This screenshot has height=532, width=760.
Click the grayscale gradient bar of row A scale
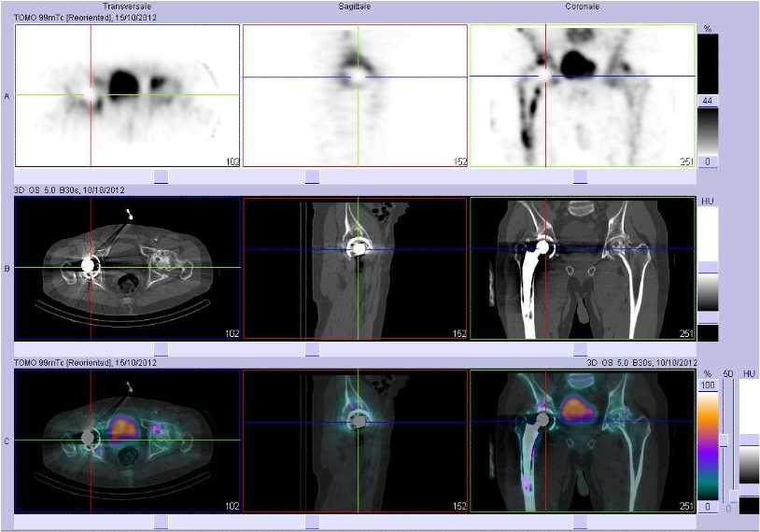[x=708, y=132]
